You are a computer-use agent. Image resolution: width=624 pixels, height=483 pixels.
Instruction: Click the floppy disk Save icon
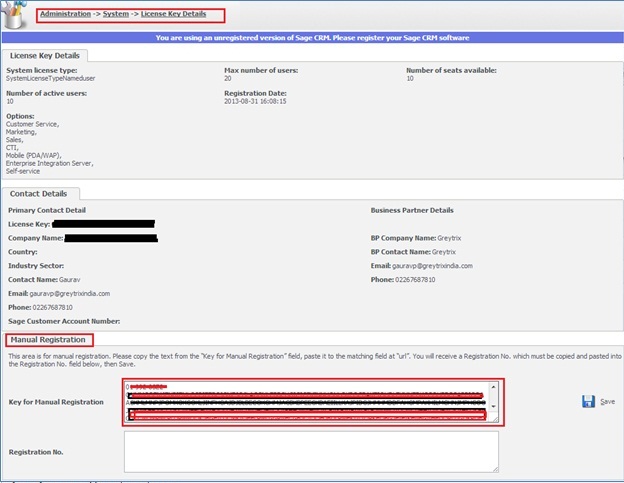click(587, 401)
